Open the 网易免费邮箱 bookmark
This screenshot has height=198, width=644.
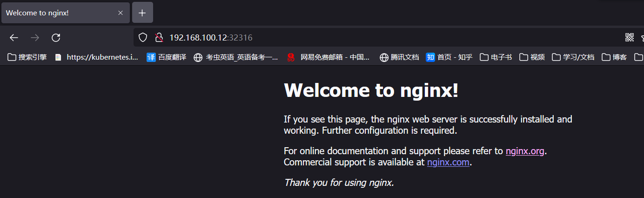329,57
